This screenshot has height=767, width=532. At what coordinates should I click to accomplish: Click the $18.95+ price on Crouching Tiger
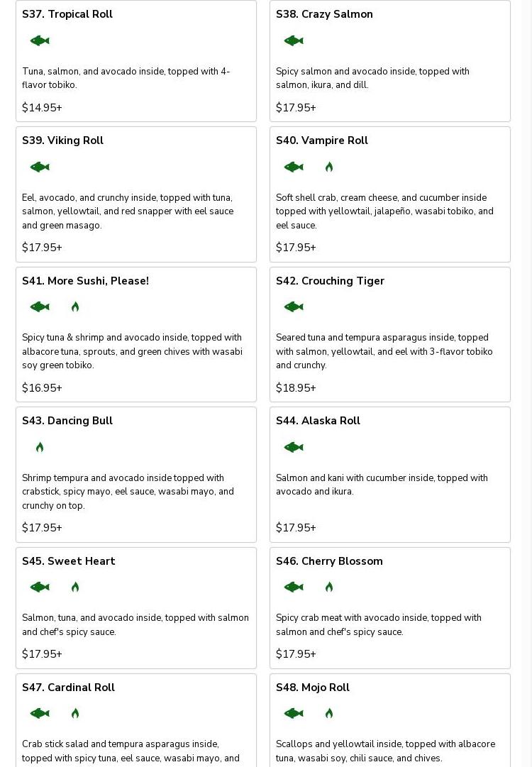click(x=296, y=388)
